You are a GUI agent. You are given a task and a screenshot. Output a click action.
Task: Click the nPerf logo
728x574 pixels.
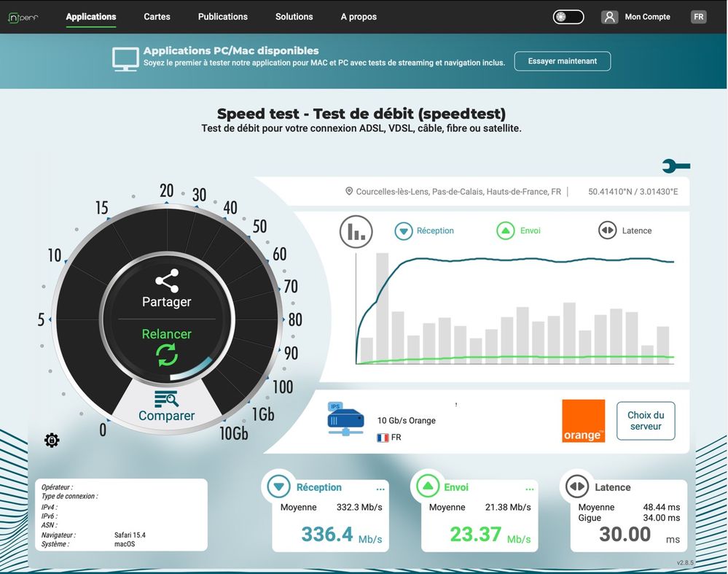click(23, 18)
